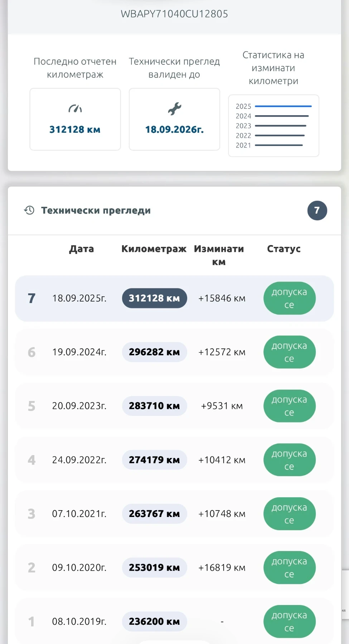349x644 pixels.
Task: Click the Статус column header
Action: [283, 249]
